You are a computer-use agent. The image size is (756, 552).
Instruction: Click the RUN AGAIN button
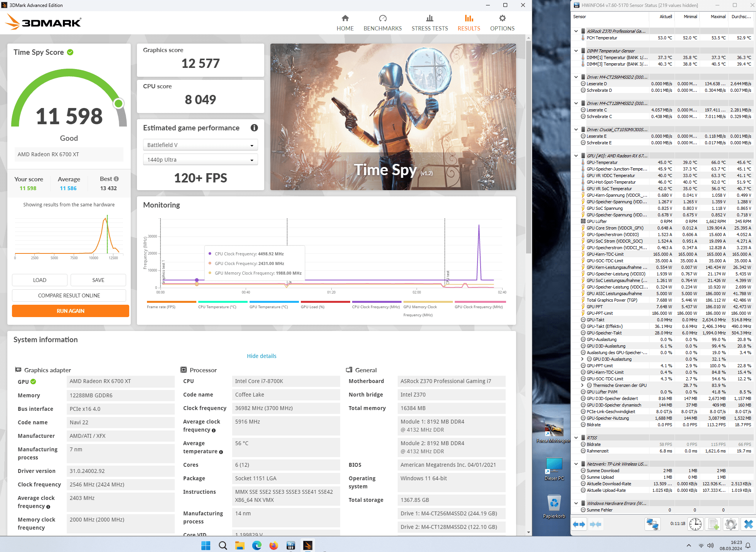click(71, 311)
